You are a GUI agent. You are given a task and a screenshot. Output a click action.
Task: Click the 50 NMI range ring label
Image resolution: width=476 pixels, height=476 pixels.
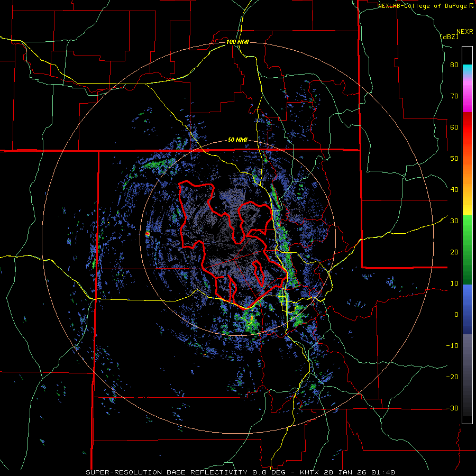(x=237, y=140)
